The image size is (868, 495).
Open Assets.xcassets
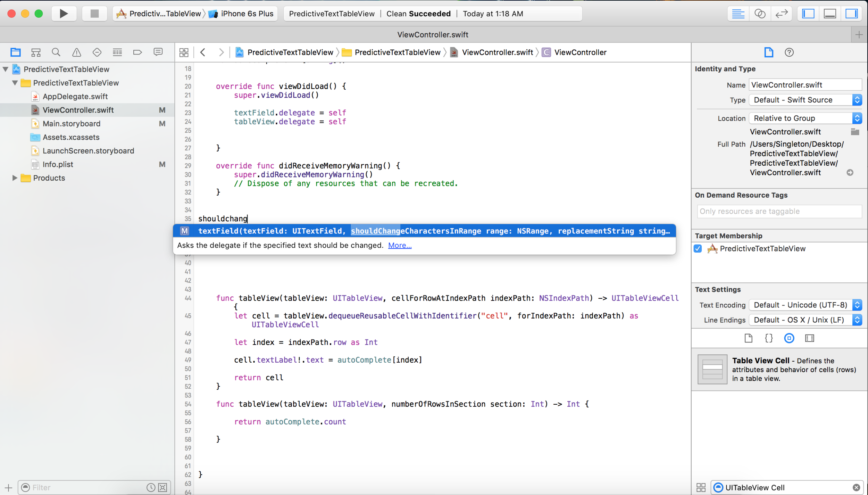71,137
